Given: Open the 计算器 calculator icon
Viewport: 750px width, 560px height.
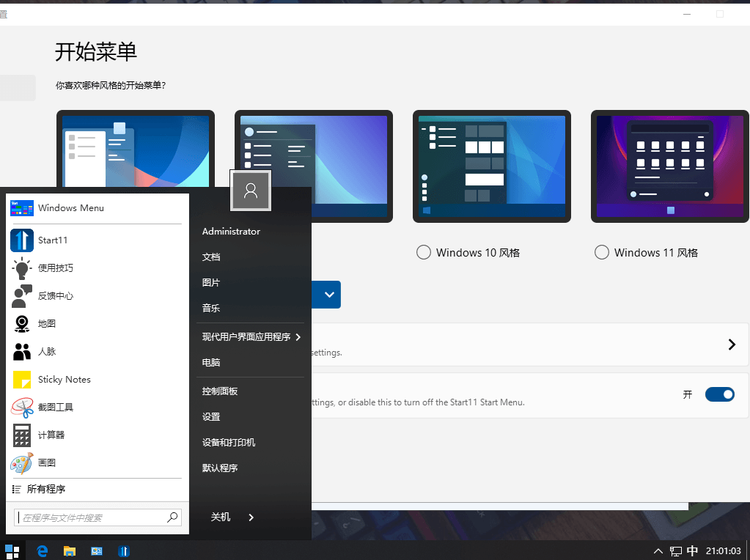Looking at the screenshot, I should (x=22, y=435).
